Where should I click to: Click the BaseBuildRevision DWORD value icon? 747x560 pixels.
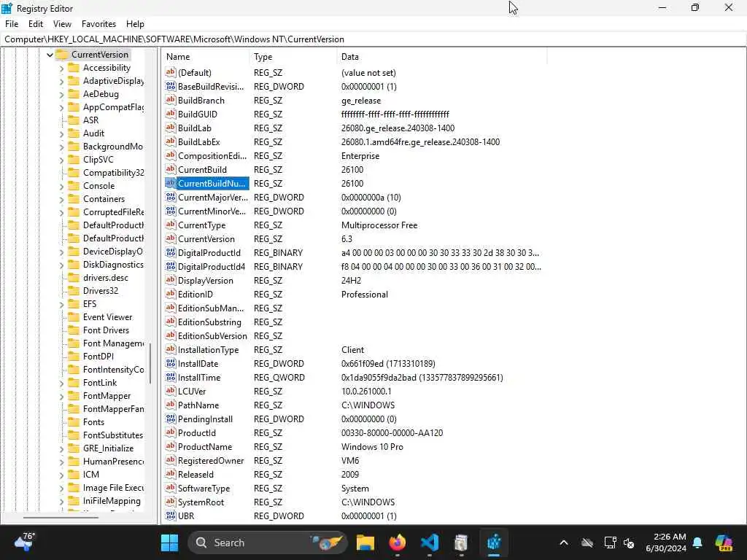tap(171, 86)
